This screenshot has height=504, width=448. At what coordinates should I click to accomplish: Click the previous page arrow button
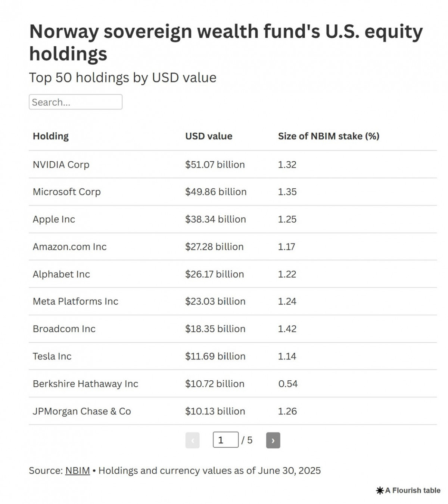coord(192,440)
